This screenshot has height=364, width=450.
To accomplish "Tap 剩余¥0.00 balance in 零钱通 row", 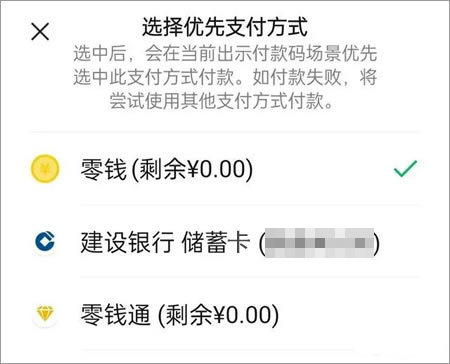I will click(219, 315).
